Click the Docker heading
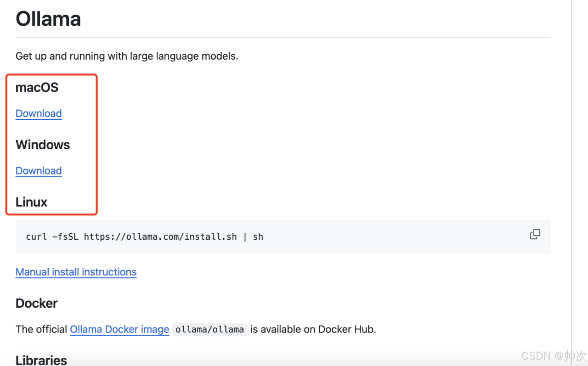588x366 pixels. pyautogui.click(x=37, y=303)
